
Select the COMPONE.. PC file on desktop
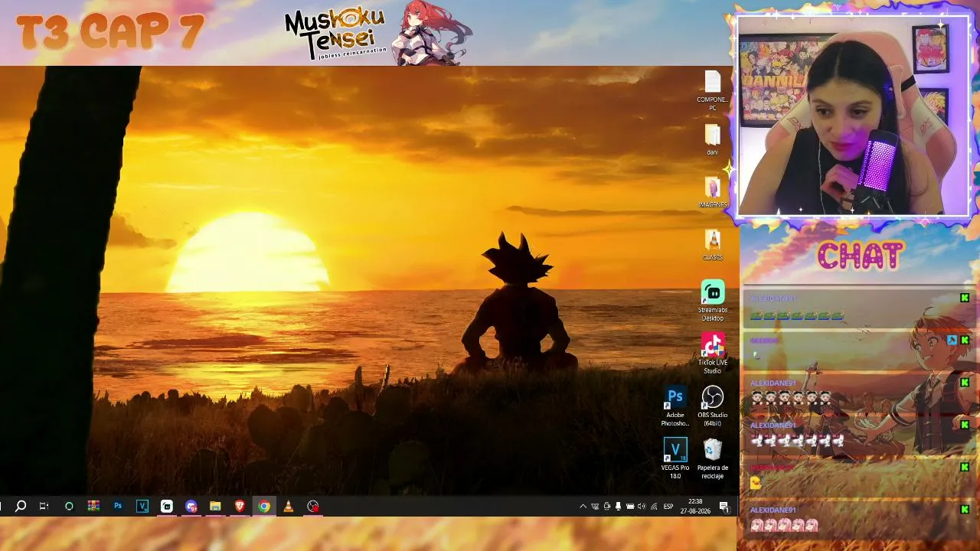click(x=712, y=91)
